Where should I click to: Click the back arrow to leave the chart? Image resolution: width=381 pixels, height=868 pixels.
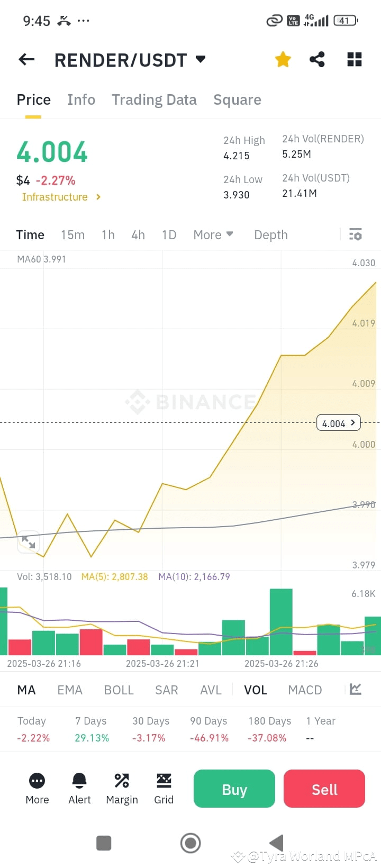(x=26, y=59)
